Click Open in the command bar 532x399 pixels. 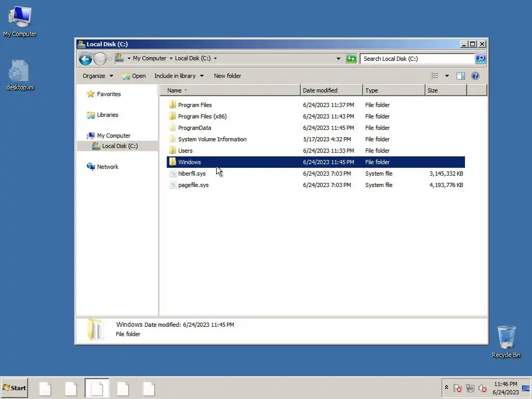click(134, 76)
